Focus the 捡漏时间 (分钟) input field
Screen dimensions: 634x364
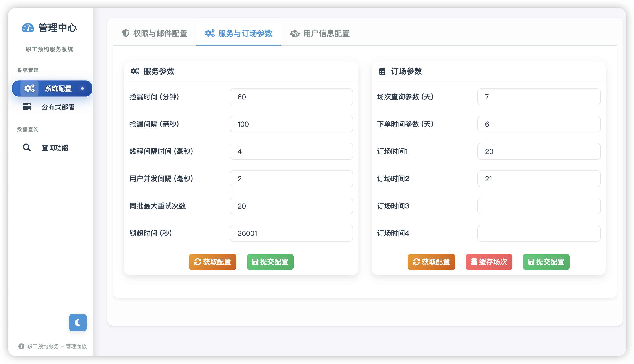pos(291,97)
